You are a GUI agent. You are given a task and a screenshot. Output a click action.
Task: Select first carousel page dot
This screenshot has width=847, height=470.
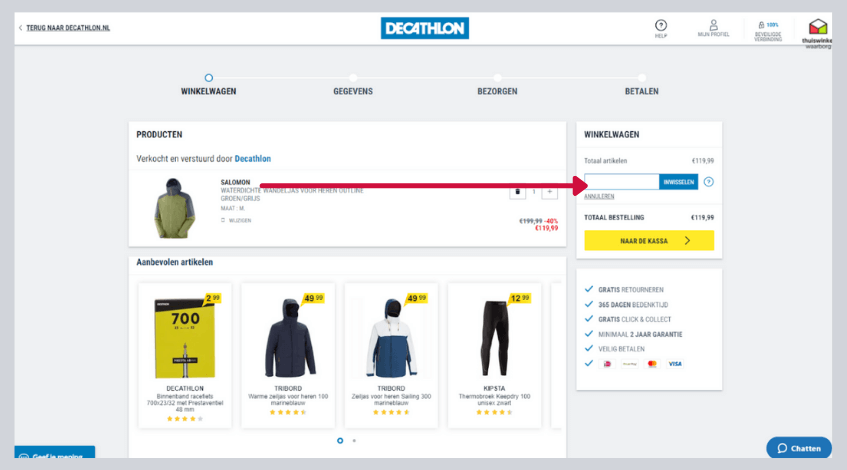point(340,441)
